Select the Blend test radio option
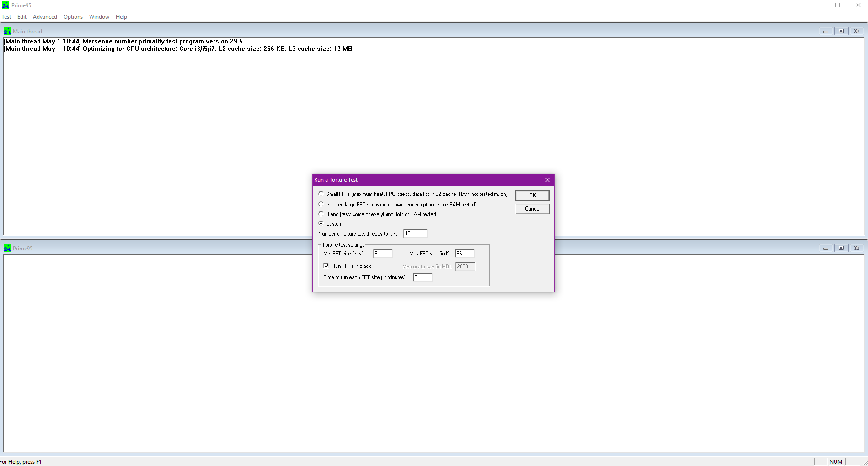868x466 pixels. [321, 214]
